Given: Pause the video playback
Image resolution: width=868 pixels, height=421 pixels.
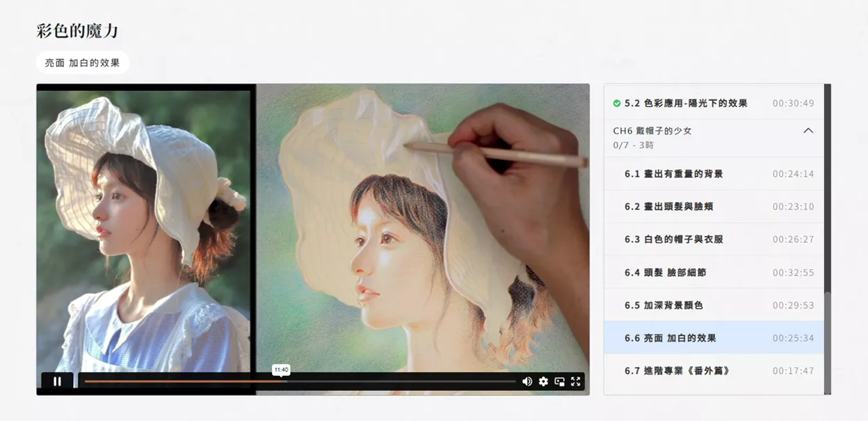Looking at the screenshot, I should 58,381.
